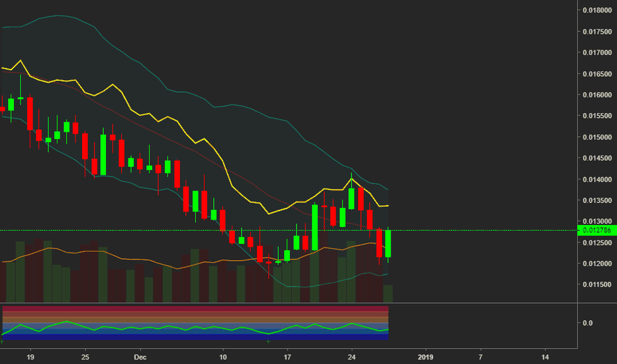Click the 0.014000 price axis label
Screen dimensions: 617x364
click(x=597, y=179)
